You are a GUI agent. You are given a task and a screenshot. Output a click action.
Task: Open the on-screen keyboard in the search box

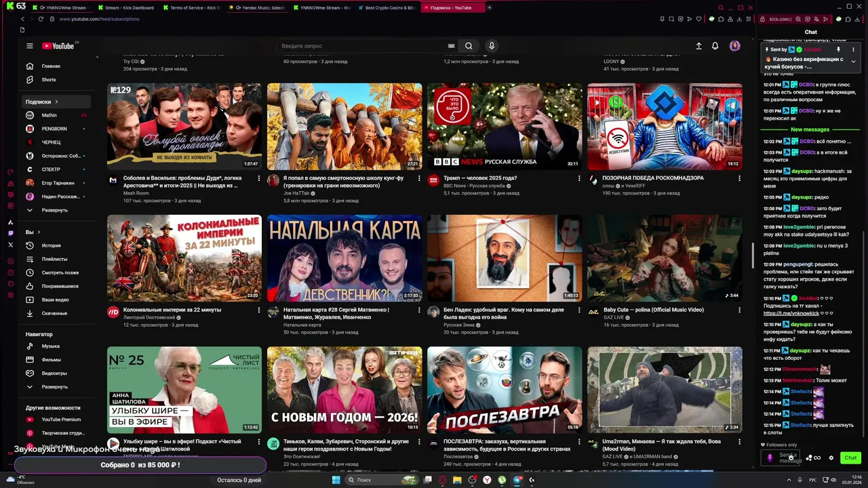point(451,46)
